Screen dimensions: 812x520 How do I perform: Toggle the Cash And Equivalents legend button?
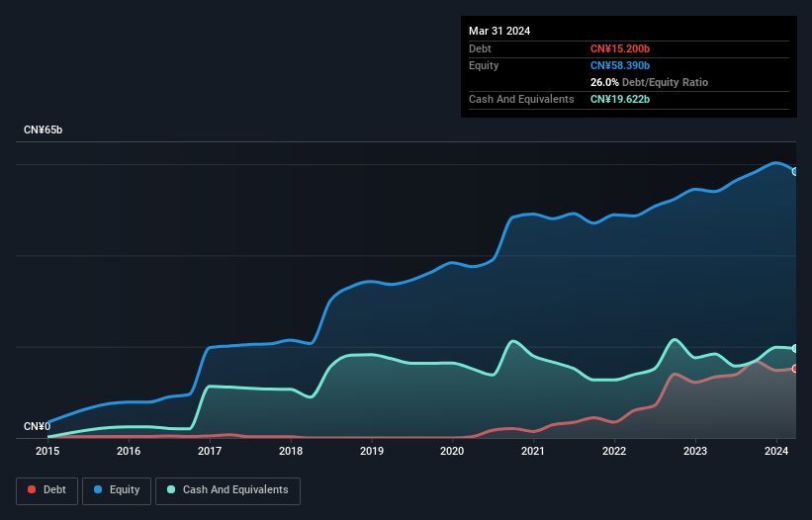[x=227, y=490]
